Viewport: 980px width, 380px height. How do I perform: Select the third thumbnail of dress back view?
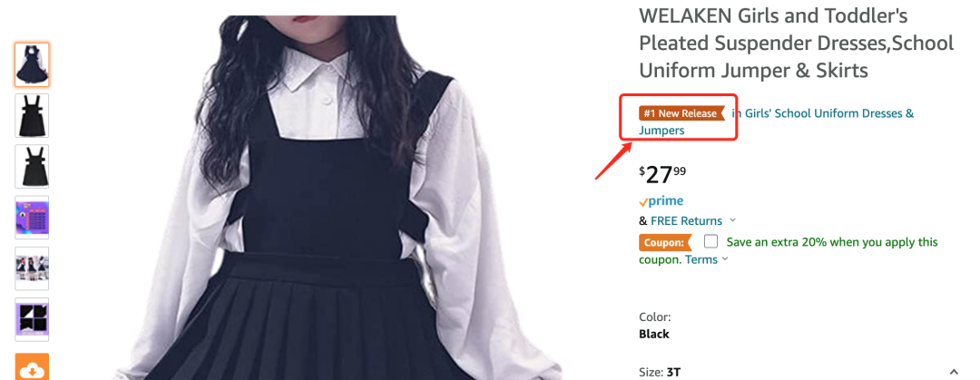(32, 166)
